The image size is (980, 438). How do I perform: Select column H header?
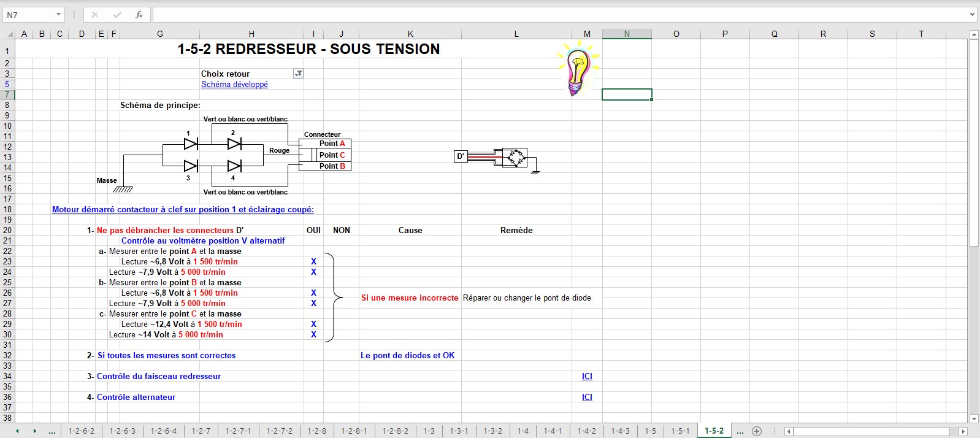251,34
